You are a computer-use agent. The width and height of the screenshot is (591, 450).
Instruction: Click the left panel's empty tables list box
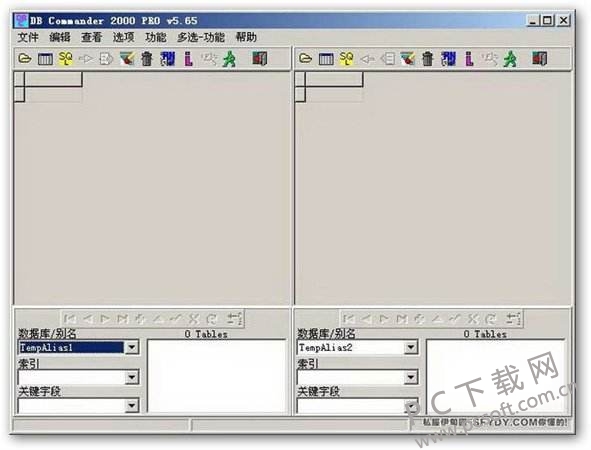click(217, 376)
